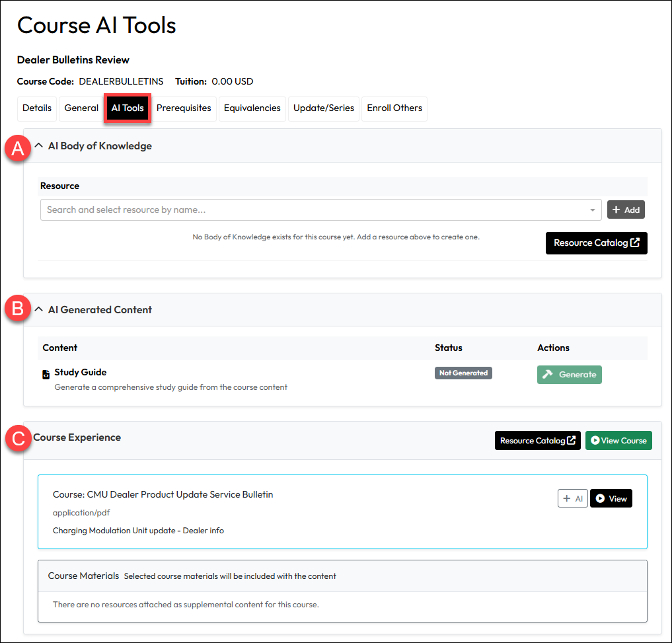Click the + AI button for CMU course
Screen dimensions: 672x643
572,498
